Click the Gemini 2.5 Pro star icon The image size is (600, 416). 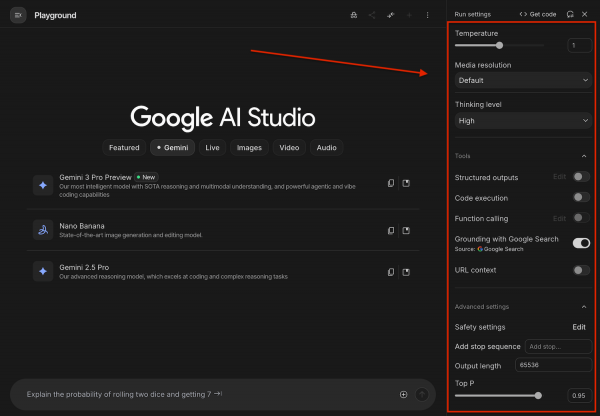[43, 271]
